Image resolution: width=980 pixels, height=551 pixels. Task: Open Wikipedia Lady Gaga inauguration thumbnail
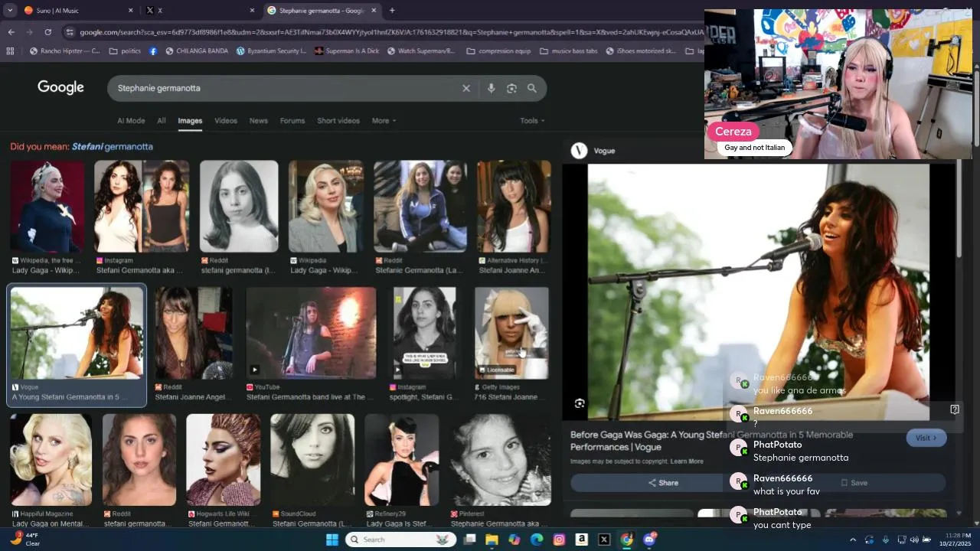[x=47, y=207]
